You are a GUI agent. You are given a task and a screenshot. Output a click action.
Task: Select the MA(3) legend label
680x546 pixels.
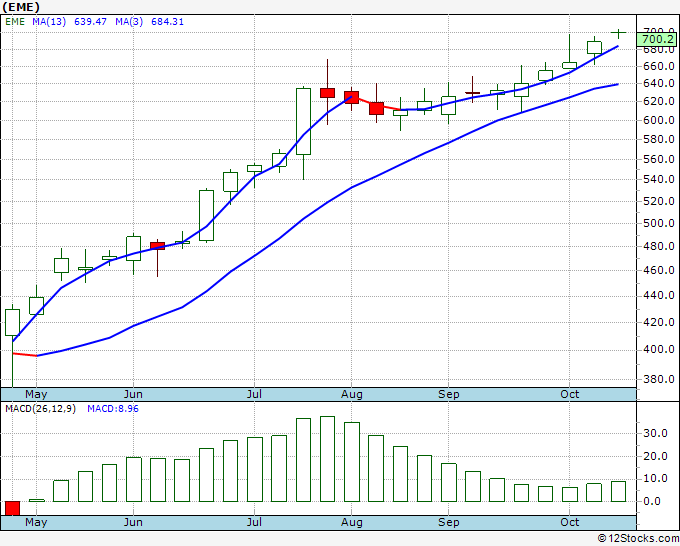129,21
